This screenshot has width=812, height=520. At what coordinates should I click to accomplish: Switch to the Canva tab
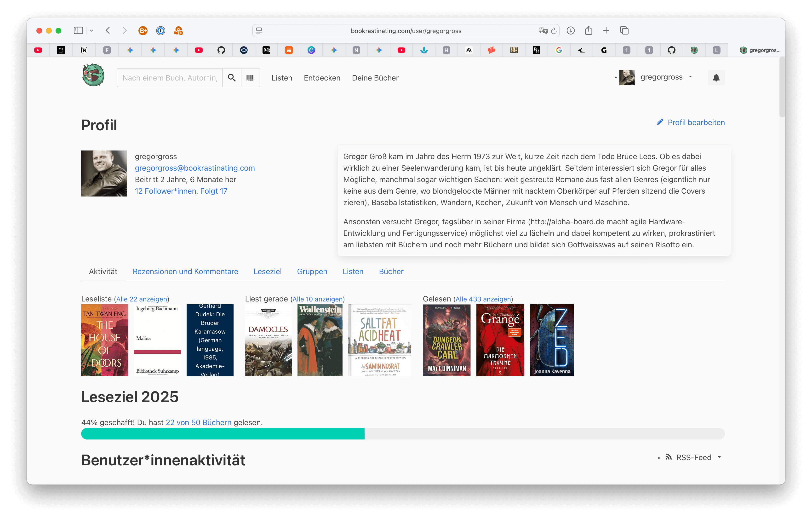click(x=311, y=50)
